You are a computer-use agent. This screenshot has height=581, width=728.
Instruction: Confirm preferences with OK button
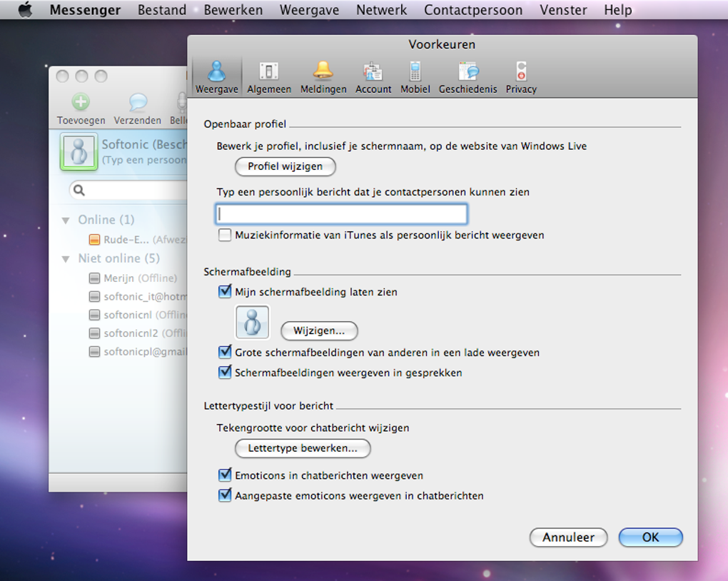coord(650,537)
